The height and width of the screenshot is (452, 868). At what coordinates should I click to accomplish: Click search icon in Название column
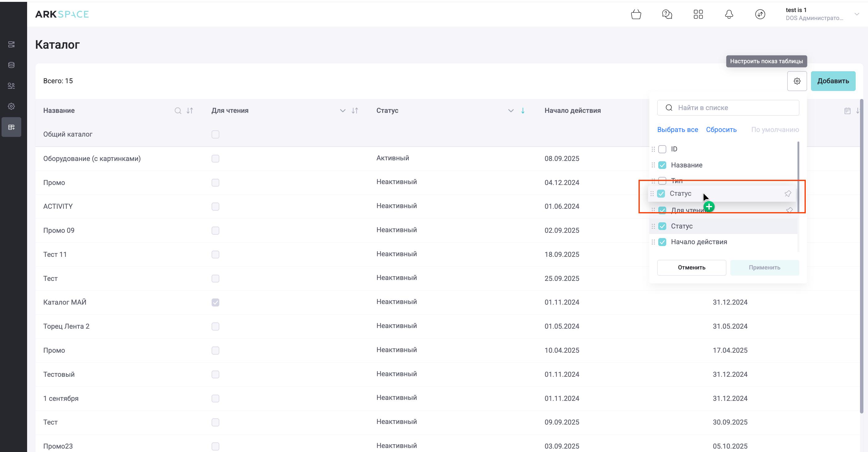[178, 111]
